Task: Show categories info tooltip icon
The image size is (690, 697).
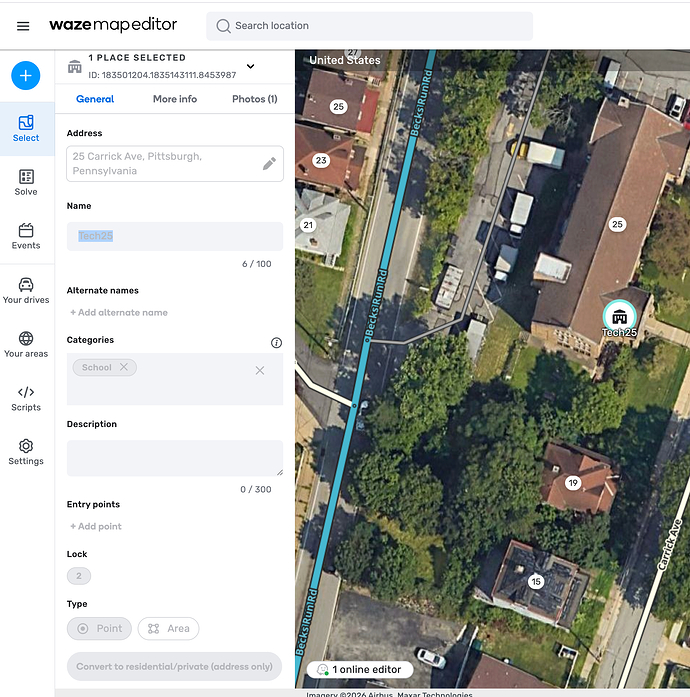Action: pyautogui.click(x=276, y=342)
